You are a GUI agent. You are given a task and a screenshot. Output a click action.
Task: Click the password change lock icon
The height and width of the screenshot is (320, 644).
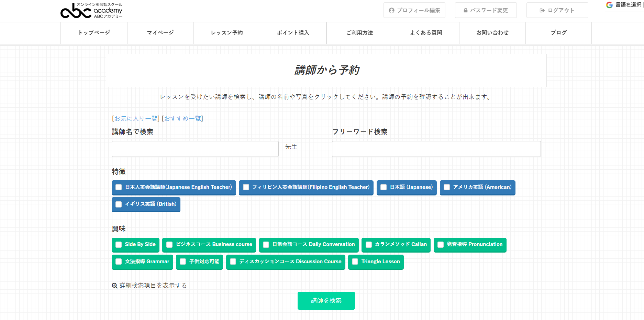466,10
